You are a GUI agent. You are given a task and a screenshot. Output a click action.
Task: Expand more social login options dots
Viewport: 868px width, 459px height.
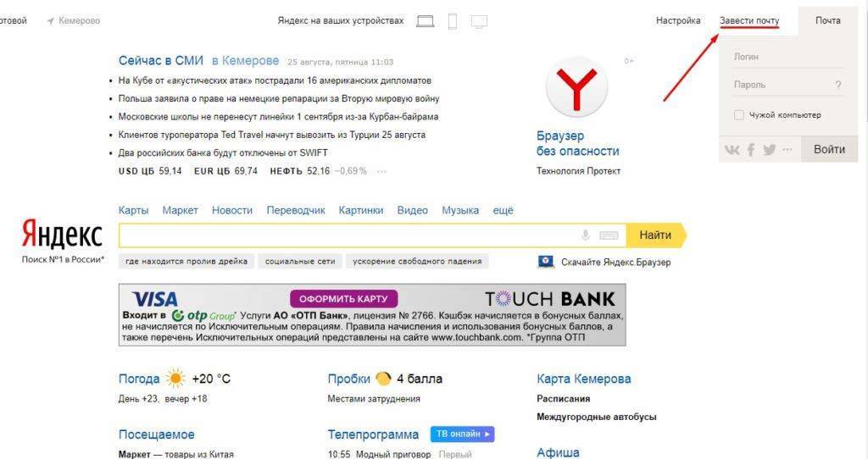pos(787,149)
